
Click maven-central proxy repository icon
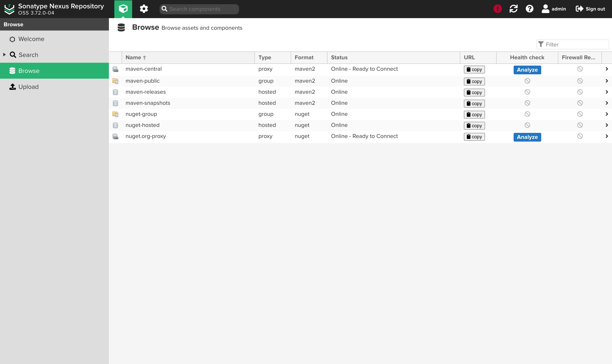click(x=115, y=69)
